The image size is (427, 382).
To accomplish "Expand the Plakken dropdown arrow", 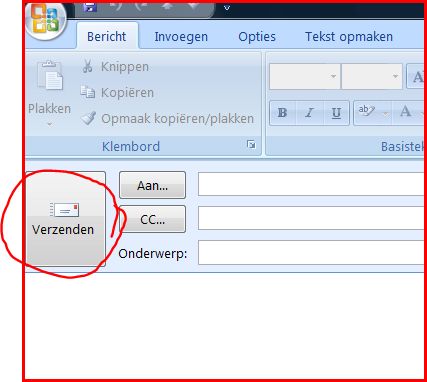I will pos(50,125).
